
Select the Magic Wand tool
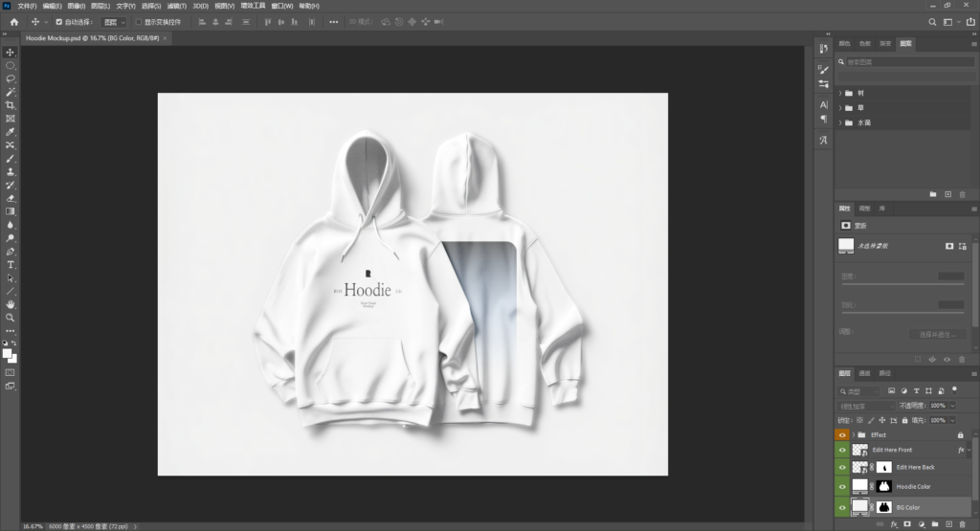click(10, 92)
